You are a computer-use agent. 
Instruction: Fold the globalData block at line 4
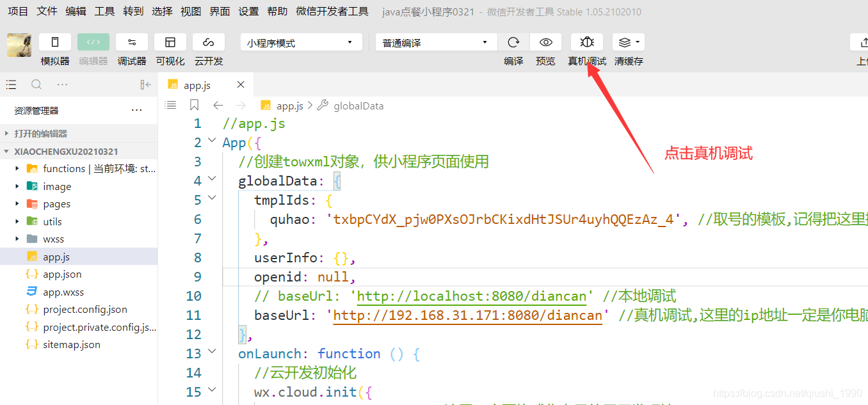pyautogui.click(x=213, y=179)
